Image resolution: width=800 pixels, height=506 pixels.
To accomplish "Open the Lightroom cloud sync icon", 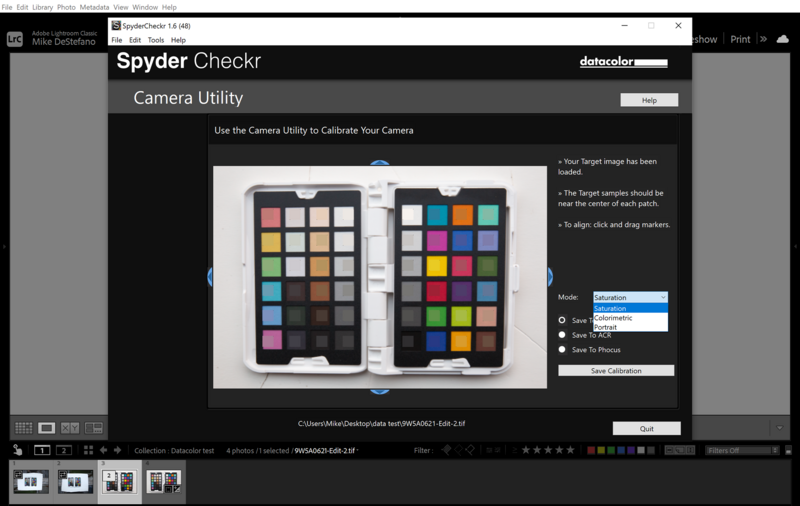I will click(x=783, y=39).
